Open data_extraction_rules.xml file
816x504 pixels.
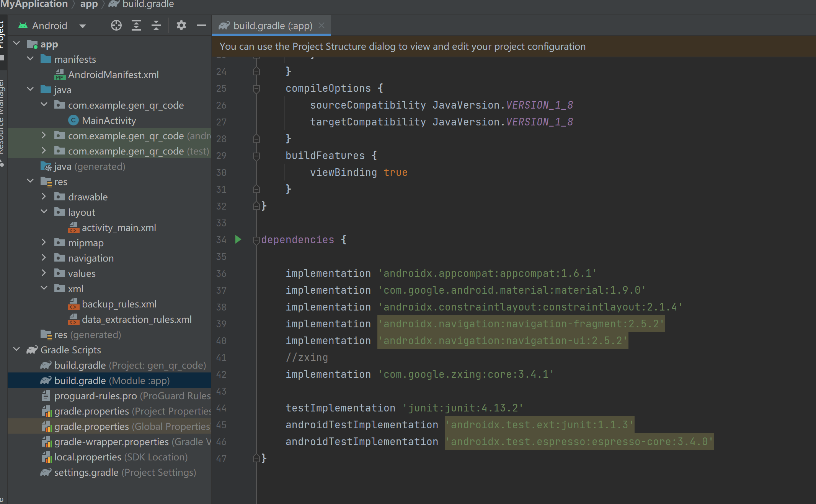tap(137, 319)
